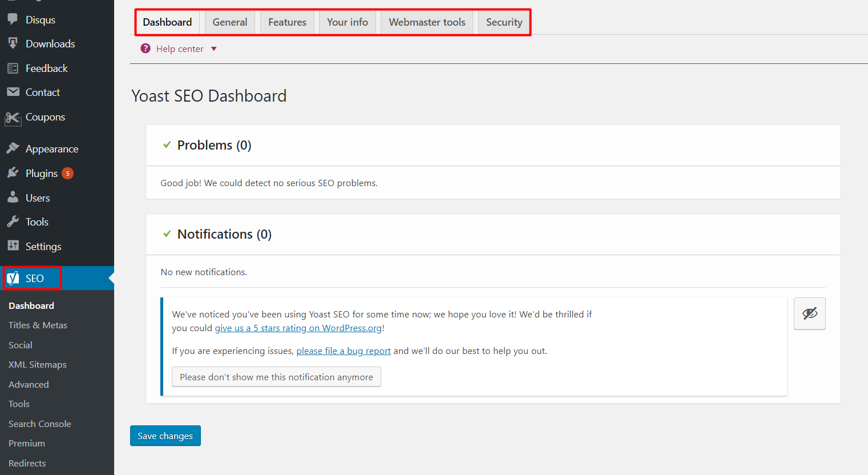Click the Coupons scissors icon
The height and width of the screenshot is (475, 868).
(x=13, y=118)
